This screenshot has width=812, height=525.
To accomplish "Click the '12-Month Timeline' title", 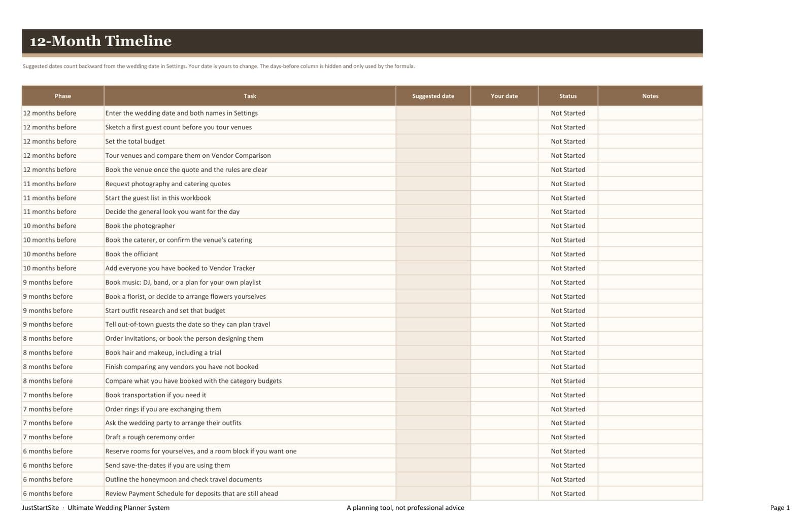I will 100,41.
